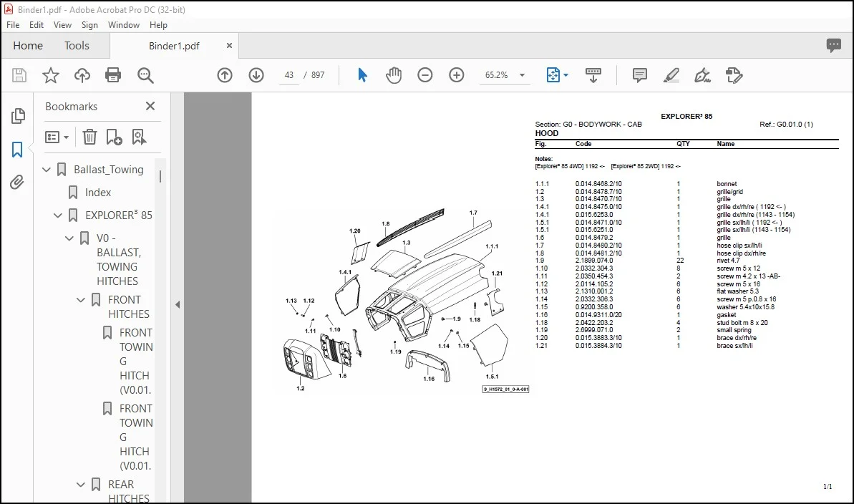Image resolution: width=854 pixels, height=504 pixels.
Task: Zoom in with plus button
Action: (x=457, y=75)
